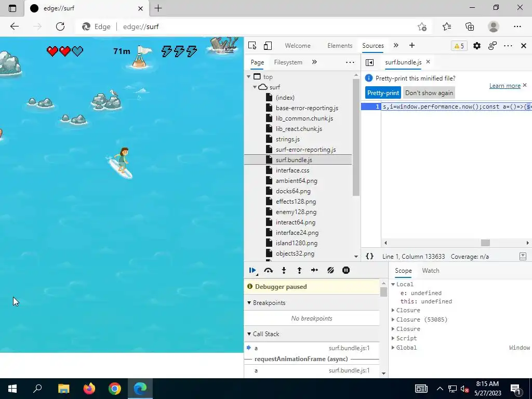532x399 pixels.
Task: Toggle deactivate breakpoints
Action: tap(330, 270)
